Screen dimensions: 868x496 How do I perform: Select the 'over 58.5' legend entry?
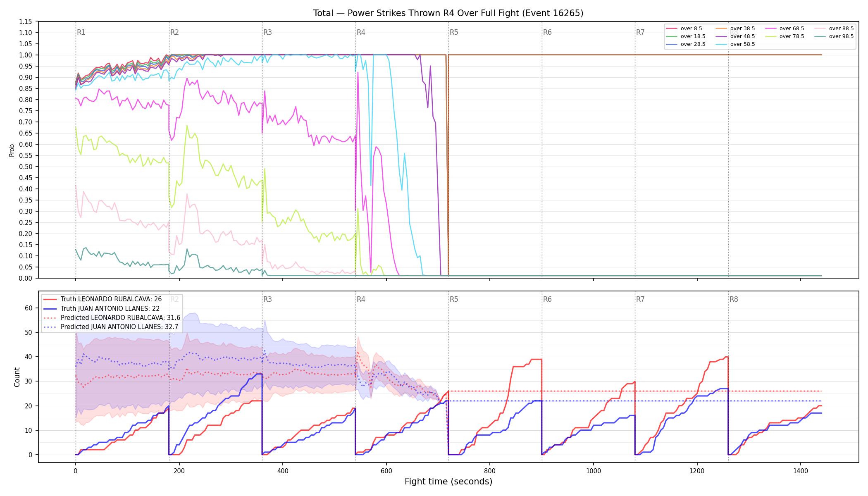(735, 44)
